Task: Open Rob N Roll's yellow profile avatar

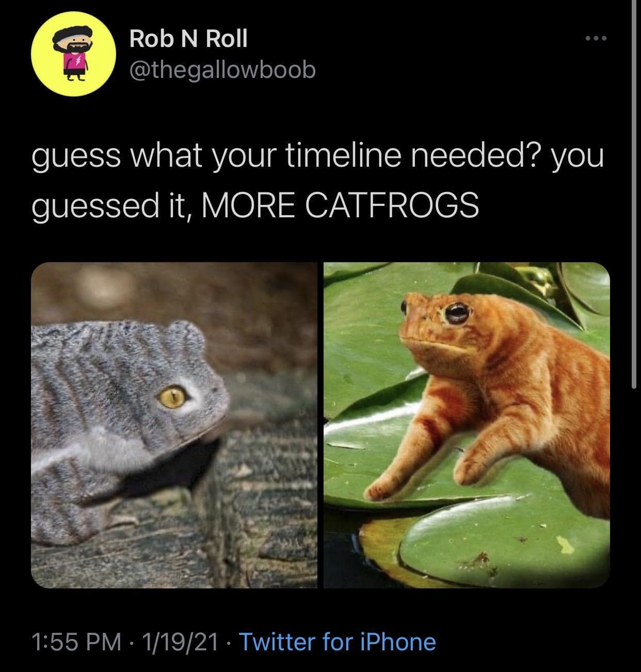Action: click(x=74, y=53)
